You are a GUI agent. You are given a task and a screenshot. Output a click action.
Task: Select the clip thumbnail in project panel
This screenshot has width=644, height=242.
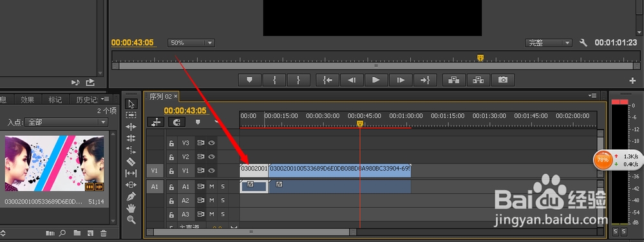click(x=54, y=163)
